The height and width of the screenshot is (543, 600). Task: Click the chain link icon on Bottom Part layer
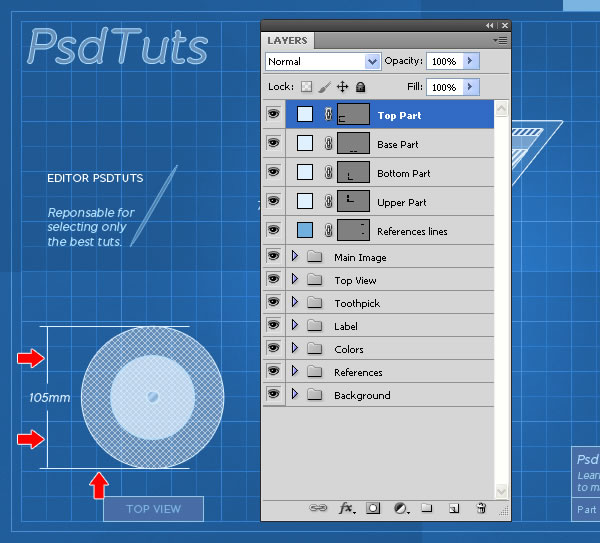pyautogui.click(x=328, y=172)
